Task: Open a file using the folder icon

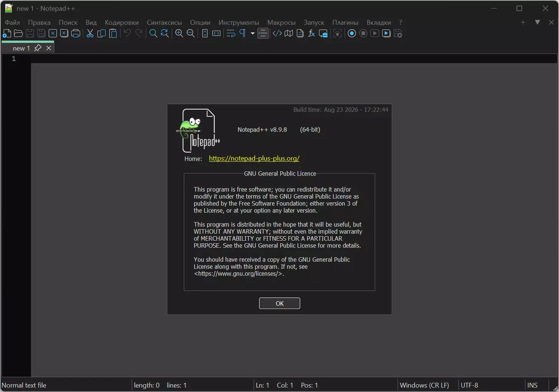Action: (x=18, y=33)
